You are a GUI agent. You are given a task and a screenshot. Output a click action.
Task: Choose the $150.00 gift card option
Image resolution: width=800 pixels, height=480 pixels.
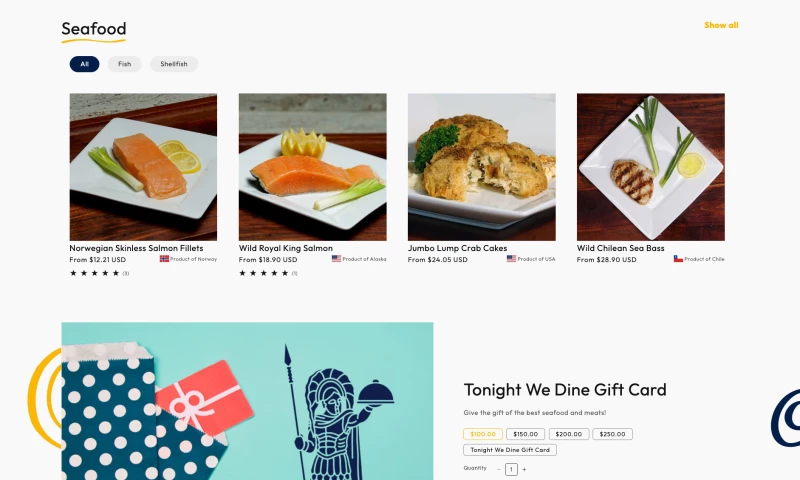tap(526, 434)
